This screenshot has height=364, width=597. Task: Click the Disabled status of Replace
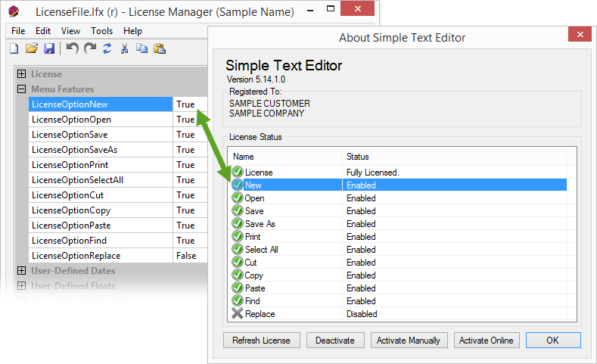tap(362, 314)
